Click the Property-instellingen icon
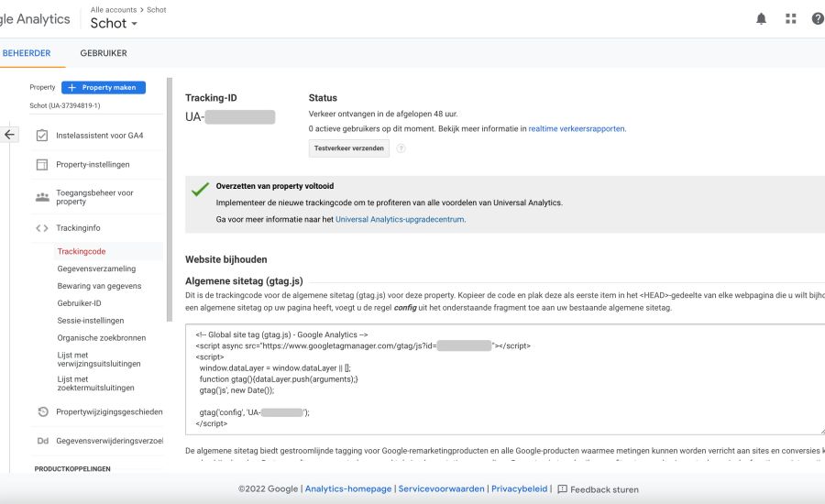The width and height of the screenshot is (825, 504). (41, 165)
